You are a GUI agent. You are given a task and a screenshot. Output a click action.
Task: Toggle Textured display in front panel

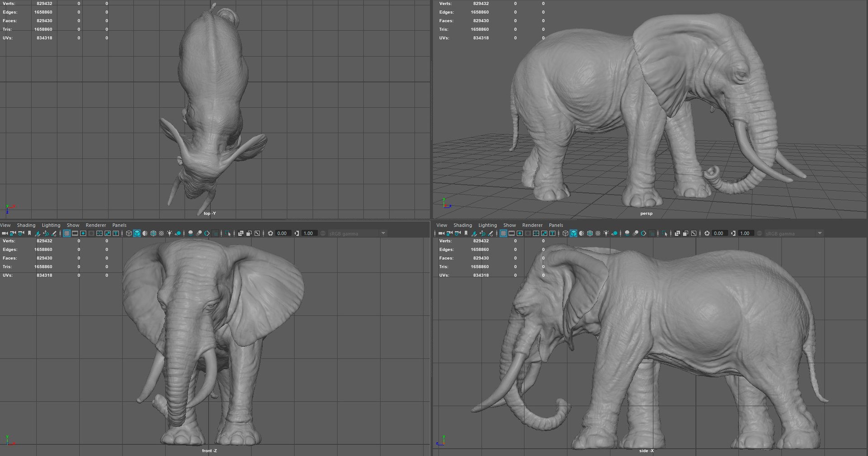161,233
